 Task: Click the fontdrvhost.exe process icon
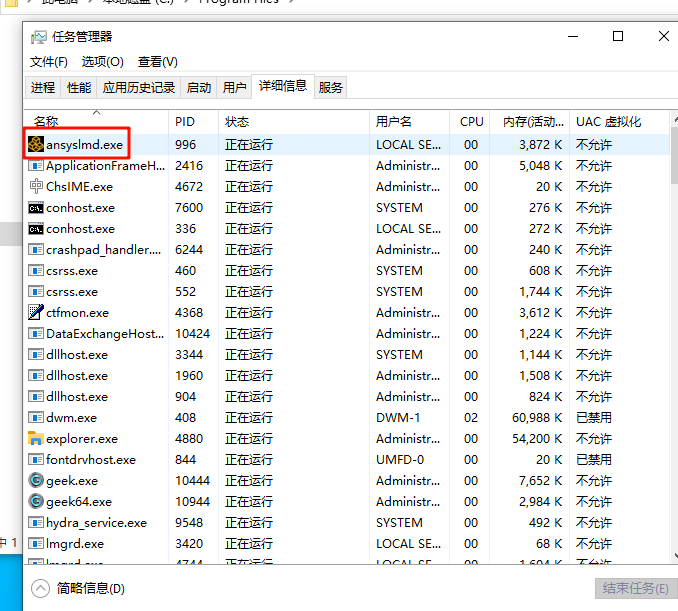click(36, 459)
